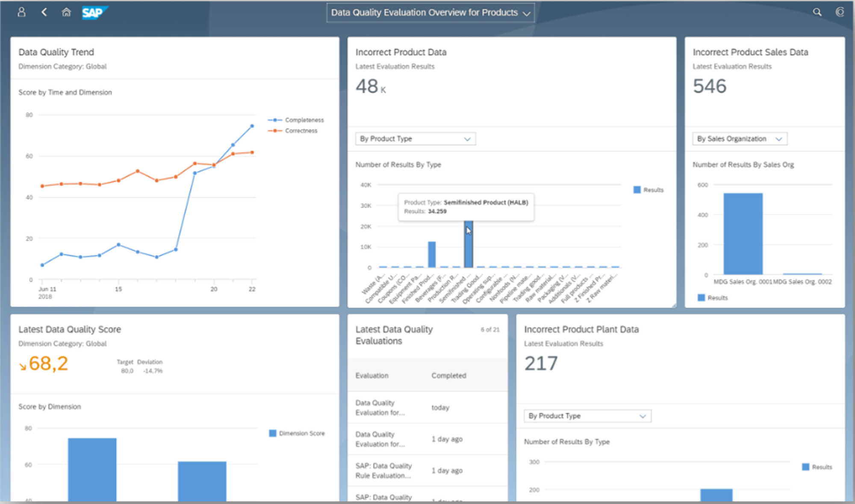This screenshot has width=855, height=504.
Task: Open the user profile icon
Action: pyautogui.click(x=21, y=12)
